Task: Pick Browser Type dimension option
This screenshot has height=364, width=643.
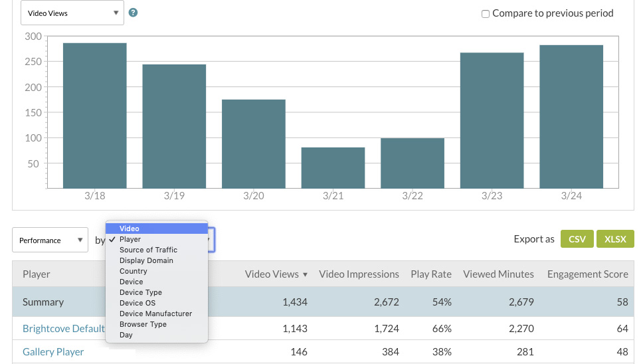Action: coord(143,324)
